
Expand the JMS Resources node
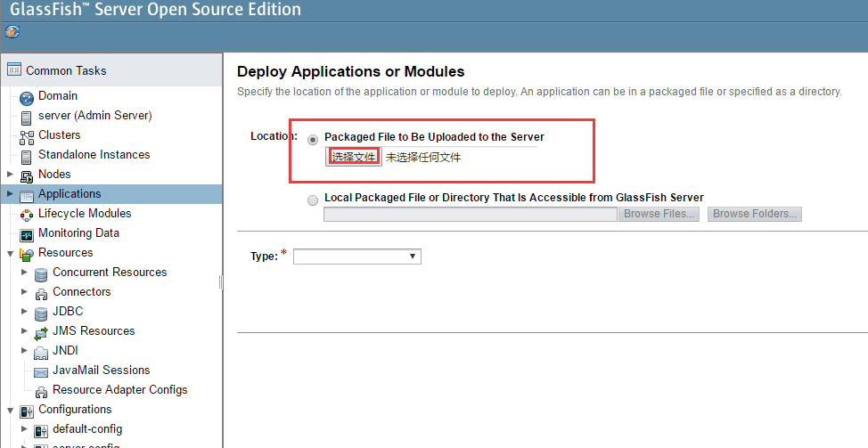click(24, 330)
